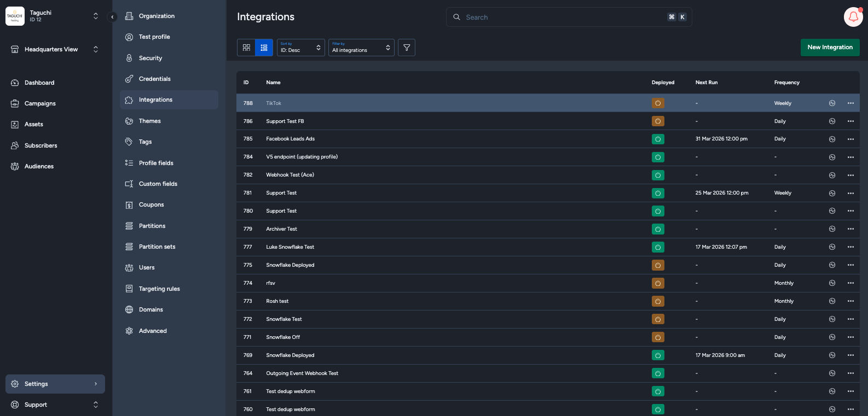Toggle deployment of the TikTok integration
This screenshot has width=868, height=416.
[x=658, y=103]
